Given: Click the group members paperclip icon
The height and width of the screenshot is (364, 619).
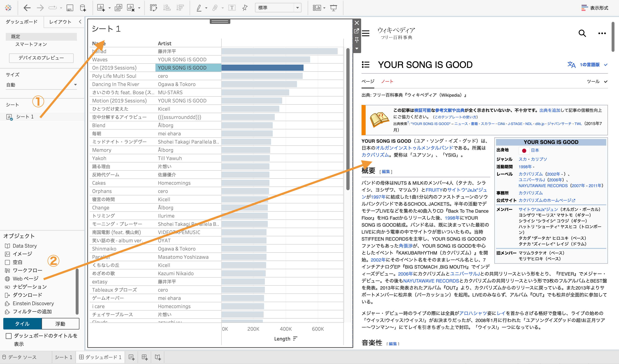Looking at the screenshot, I should pyautogui.click(x=215, y=8).
